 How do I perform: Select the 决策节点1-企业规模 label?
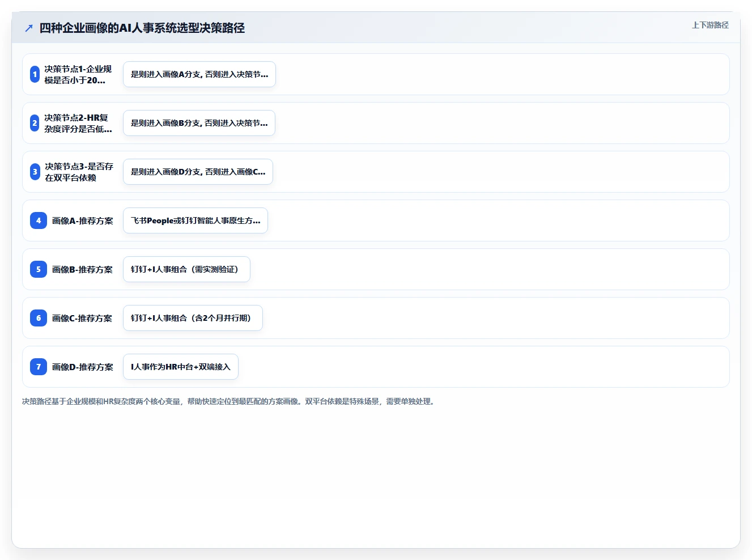(78, 74)
